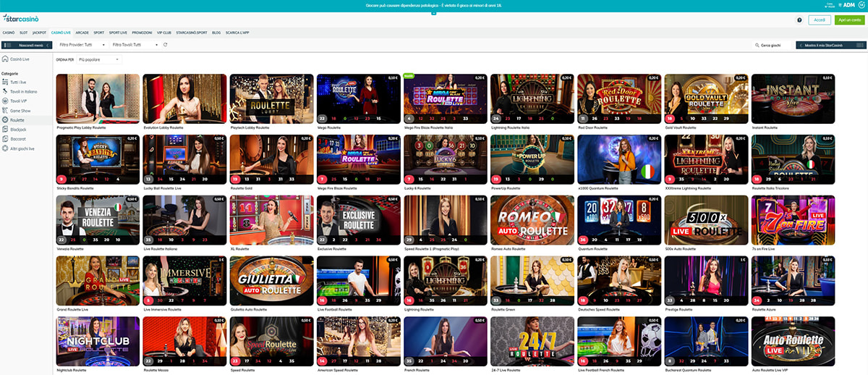Open Pragmatic Play Lobby Roulette thumbnail
868x375 pixels.
(98, 98)
